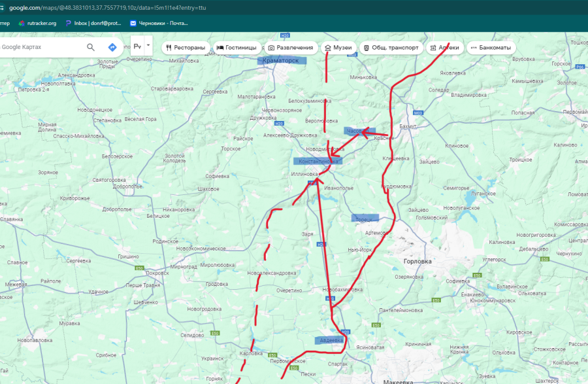588x384 pixels.
Task: Click the Енакиево town label
Action: pyautogui.click(x=472, y=294)
